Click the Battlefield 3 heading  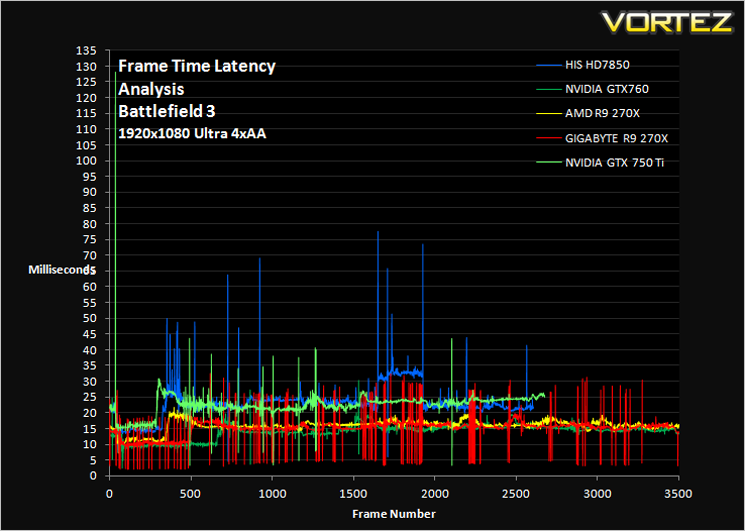(x=167, y=112)
